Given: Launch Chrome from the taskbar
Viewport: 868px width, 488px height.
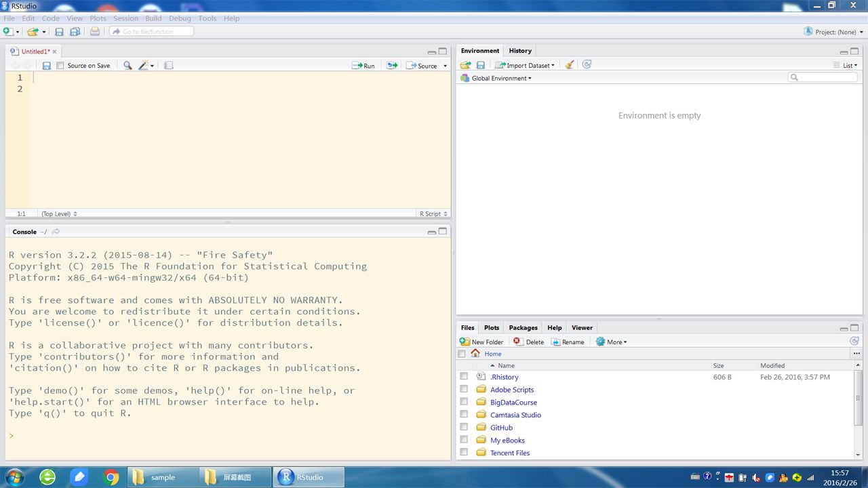Looking at the screenshot, I should (x=111, y=477).
